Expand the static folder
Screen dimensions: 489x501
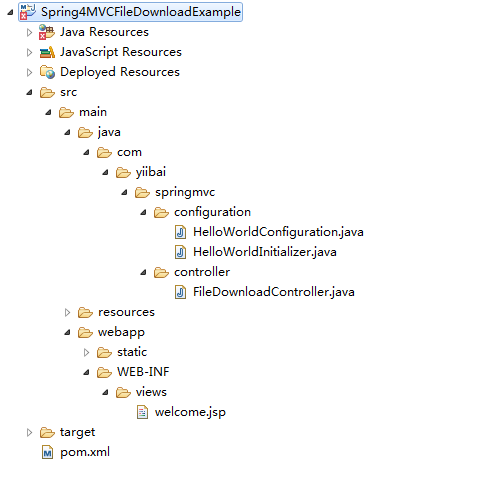click(86, 352)
